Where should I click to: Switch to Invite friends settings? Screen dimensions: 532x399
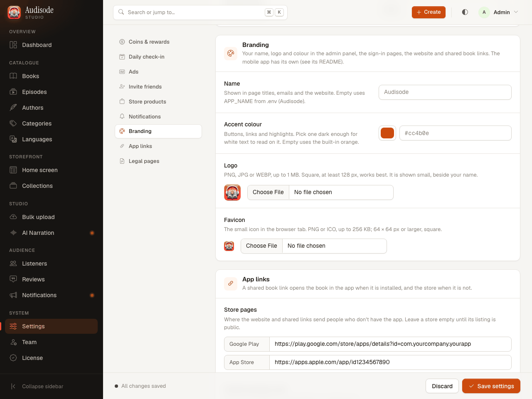pos(158,87)
